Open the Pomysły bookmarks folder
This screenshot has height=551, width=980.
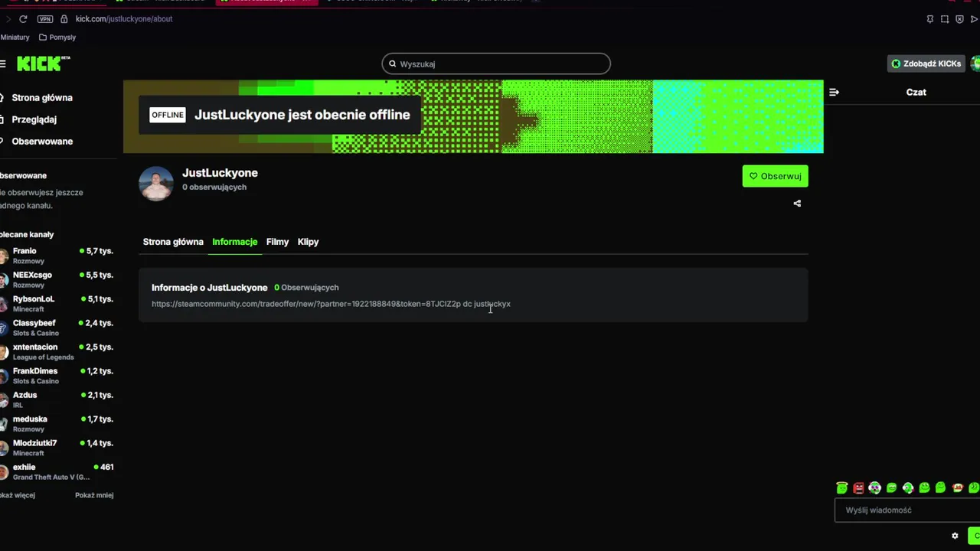coord(57,37)
